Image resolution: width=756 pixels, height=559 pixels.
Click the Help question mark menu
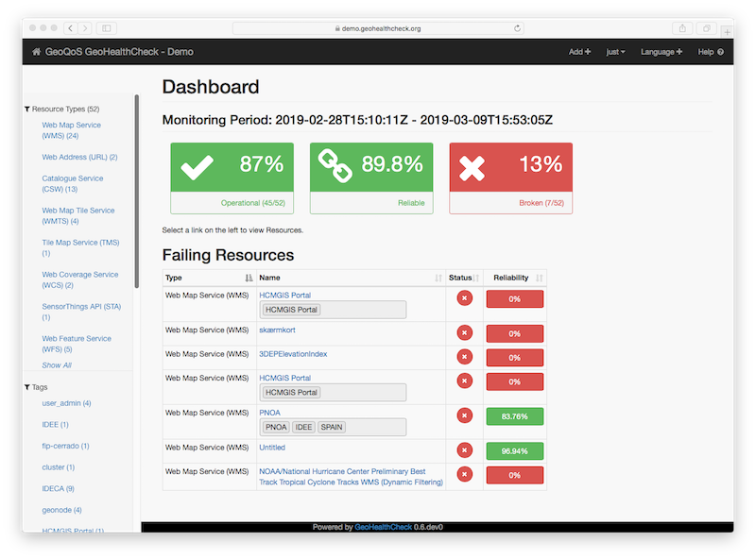(711, 52)
